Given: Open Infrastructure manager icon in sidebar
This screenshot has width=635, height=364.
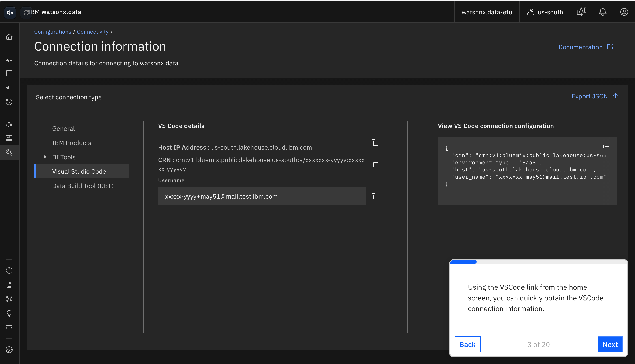Looking at the screenshot, I should 9,59.
